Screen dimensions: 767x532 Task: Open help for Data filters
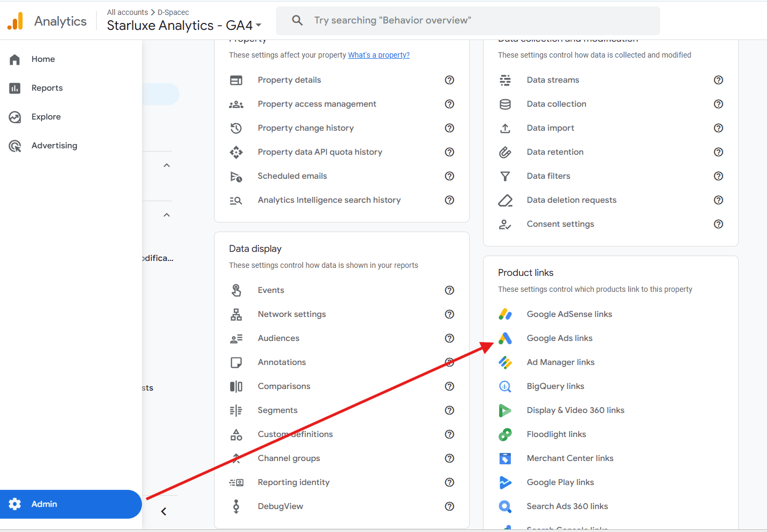click(x=718, y=176)
